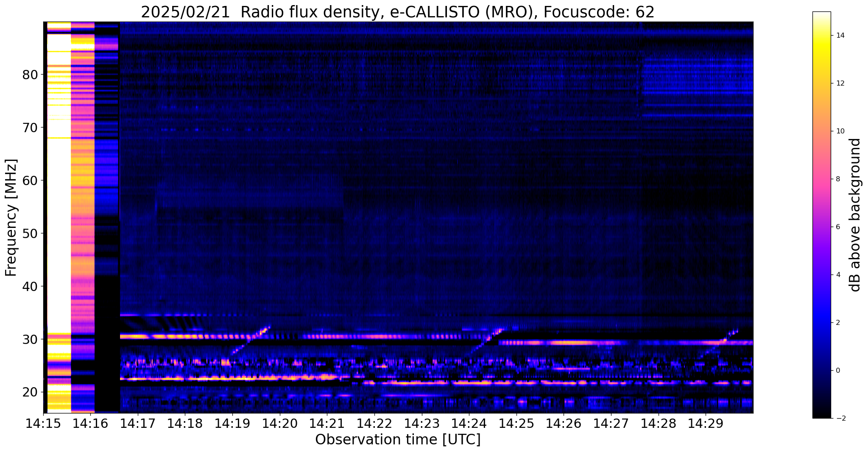
Task: Click the 14:17 time tick label
Action: 138,423
